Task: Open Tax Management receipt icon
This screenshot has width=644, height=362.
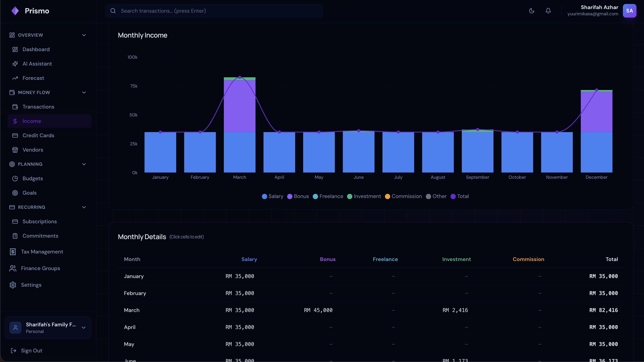Action: [13, 252]
